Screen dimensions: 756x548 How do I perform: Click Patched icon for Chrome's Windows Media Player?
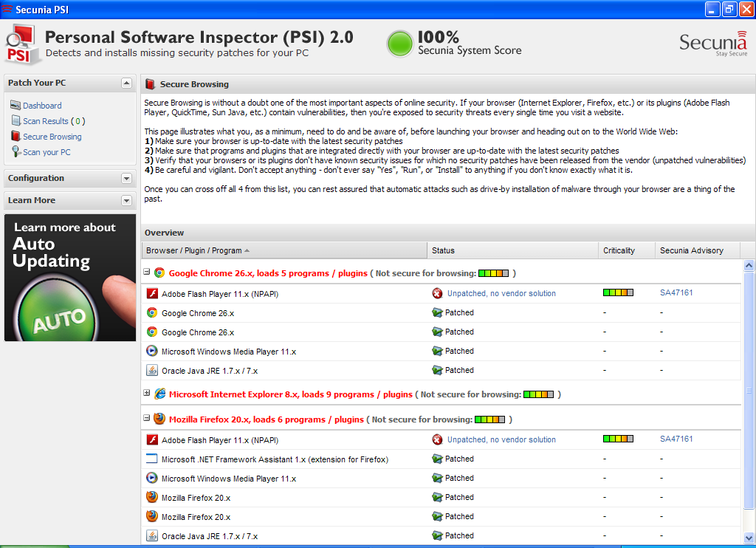pyautogui.click(x=437, y=352)
